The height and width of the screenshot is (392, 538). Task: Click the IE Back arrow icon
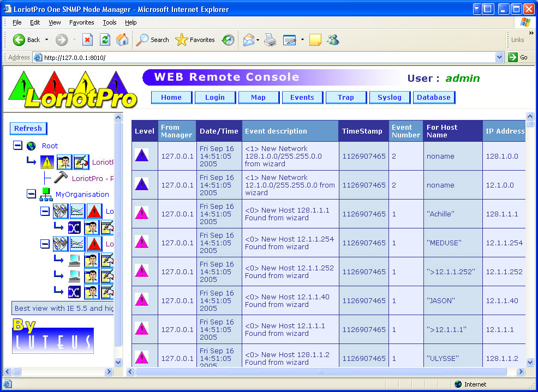[x=19, y=40]
